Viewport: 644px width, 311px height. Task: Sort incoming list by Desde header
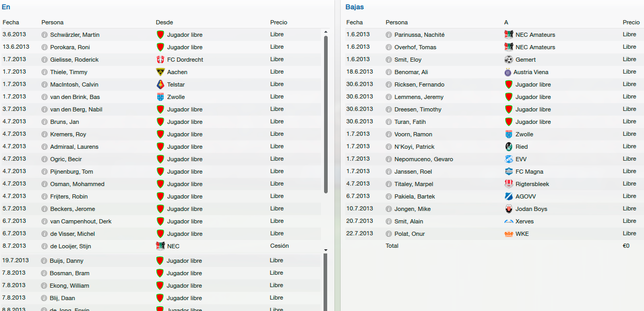[164, 22]
